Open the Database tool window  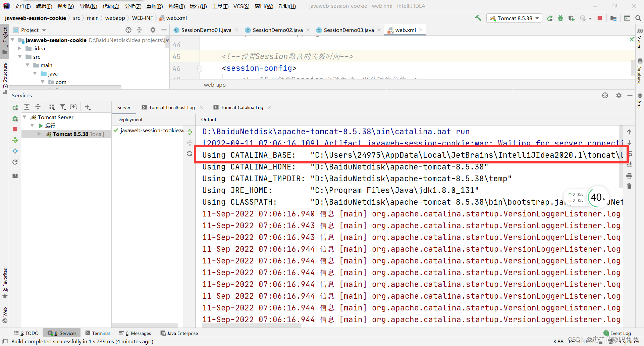(x=639, y=69)
